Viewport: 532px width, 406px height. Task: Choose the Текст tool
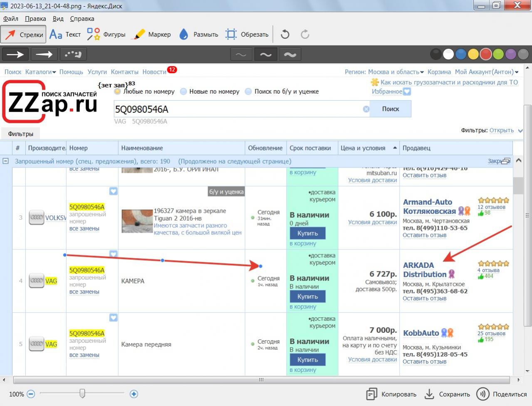(x=65, y=35)
